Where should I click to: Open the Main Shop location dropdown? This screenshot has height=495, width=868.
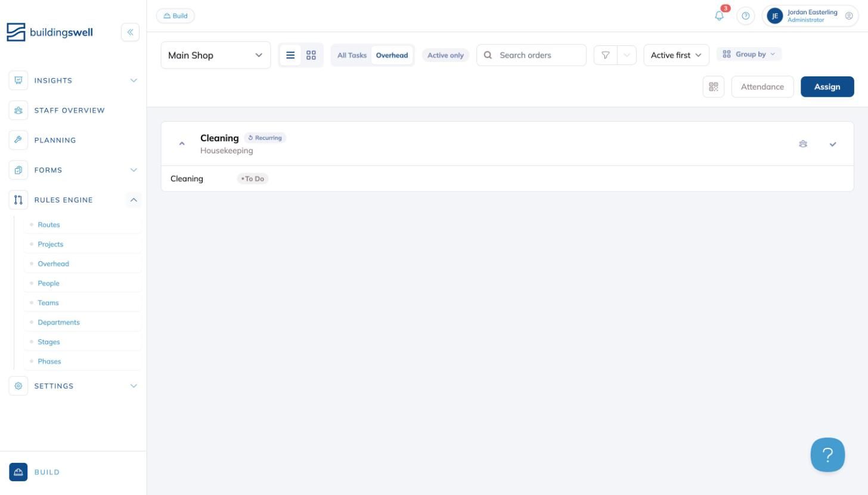216,55
